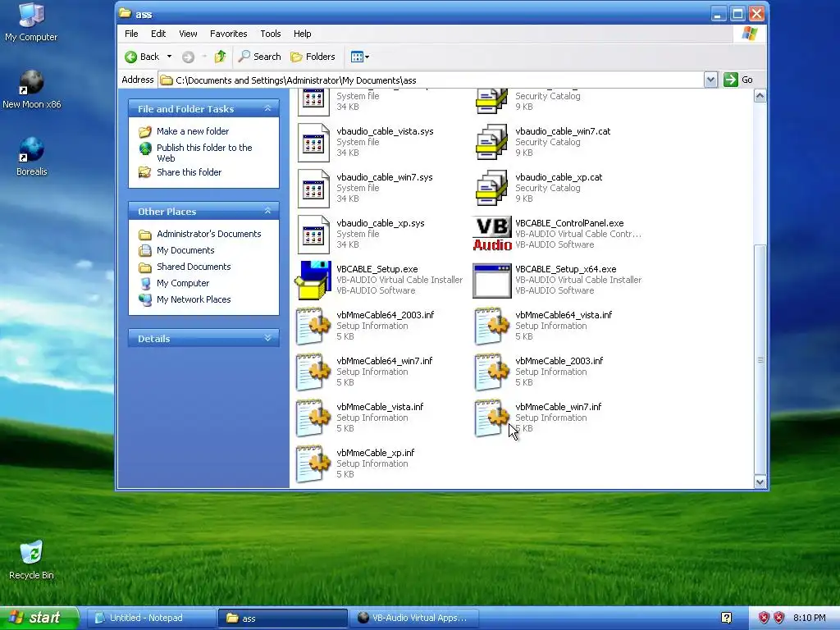Select the vbMmeCable64_win7.inf icon
This screenshot has width=840, height=630.
313,372
